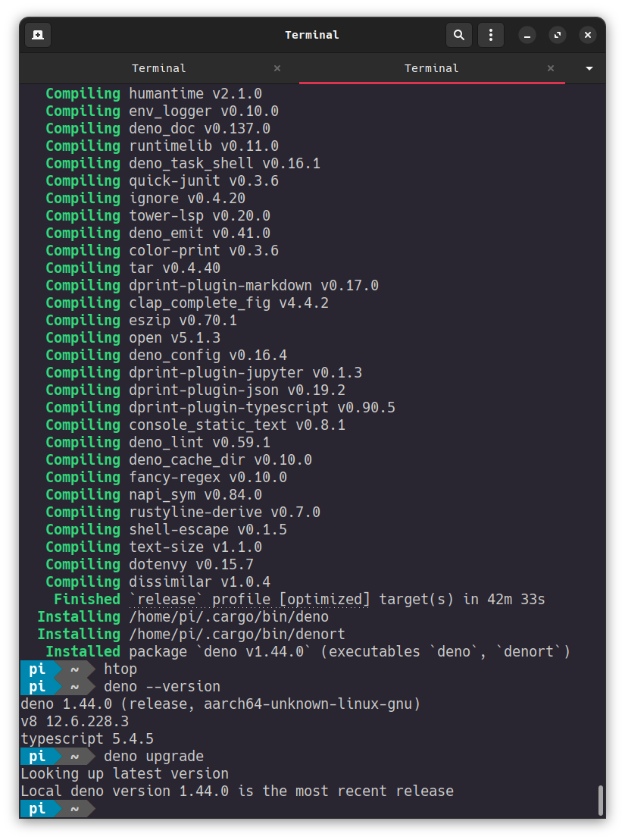Switch to the first Terminal tab

pyautogui.click(x=159, y=68)
